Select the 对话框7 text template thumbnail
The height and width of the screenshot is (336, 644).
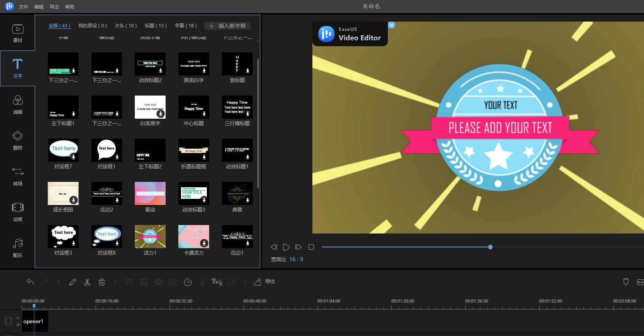[x=63, y=150]
